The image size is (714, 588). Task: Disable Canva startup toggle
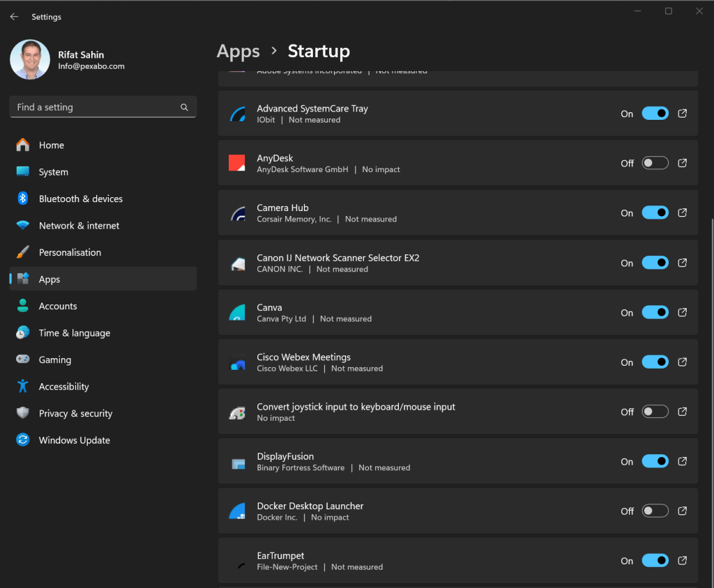tap(655, 312)
